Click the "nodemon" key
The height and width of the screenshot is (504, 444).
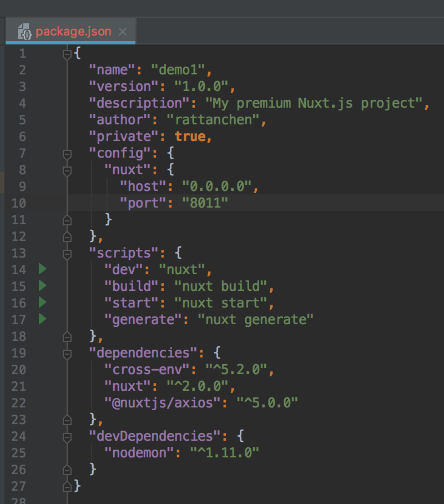tap(139, 453)
